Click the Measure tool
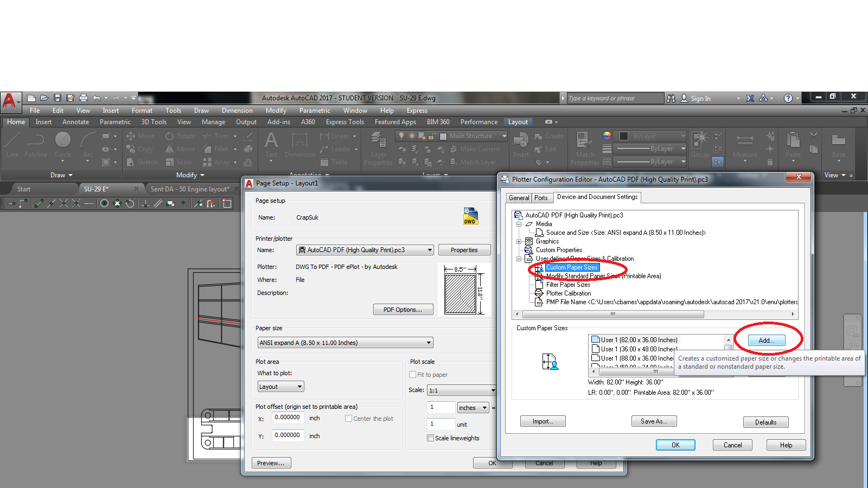The height and width of the screenshot is (488, 868). [x=745, y=145]
